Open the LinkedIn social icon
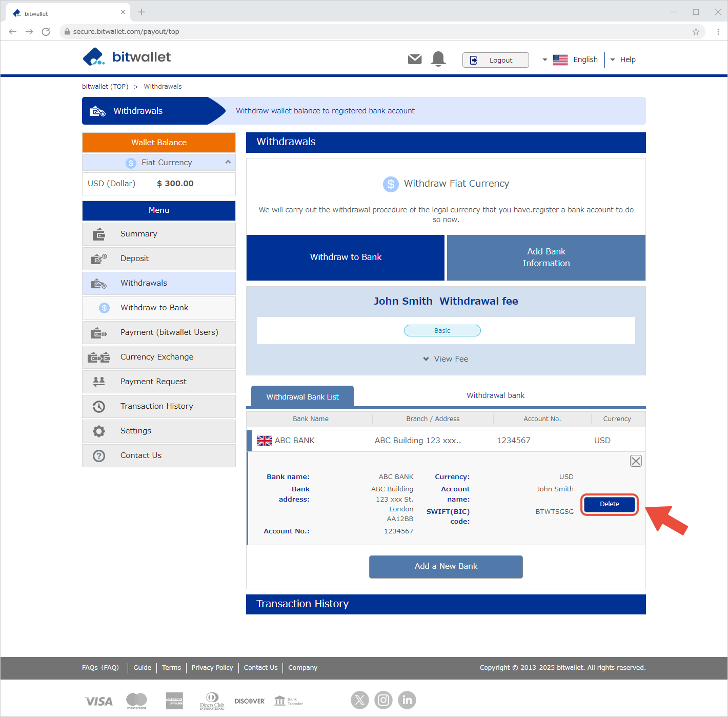728x717 pixels. click(407, 700)
